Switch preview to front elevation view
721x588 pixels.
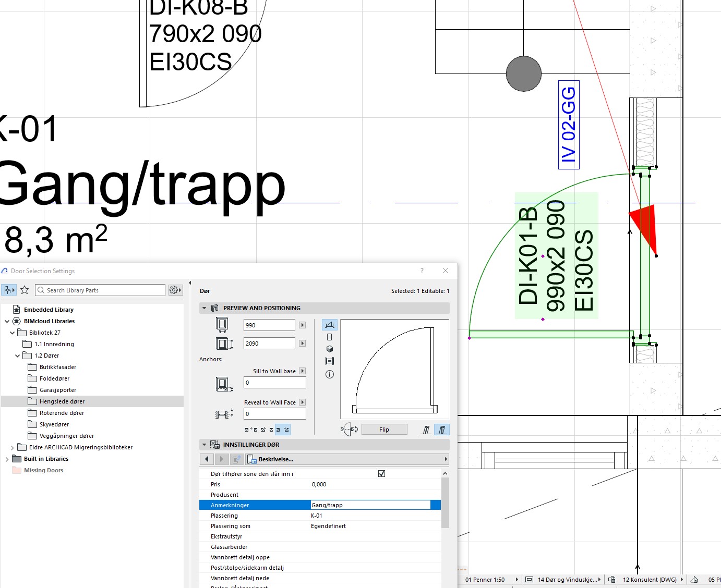point(330,337)
